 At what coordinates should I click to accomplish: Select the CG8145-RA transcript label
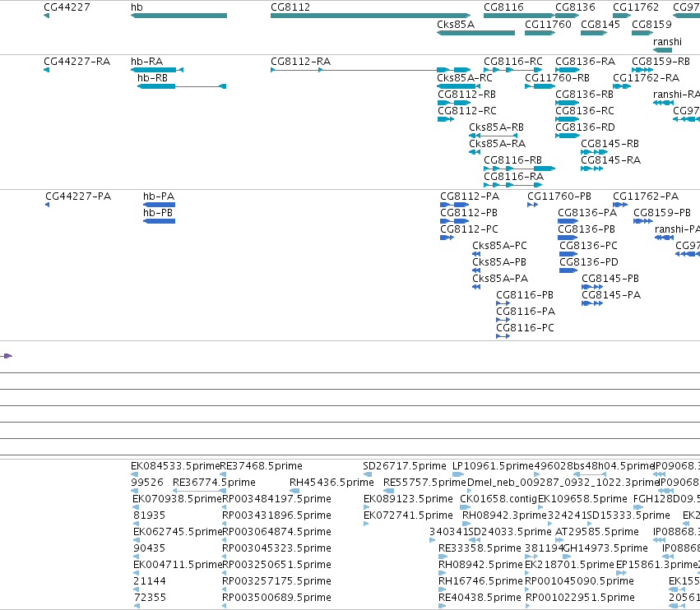click(x=610, y=160)
